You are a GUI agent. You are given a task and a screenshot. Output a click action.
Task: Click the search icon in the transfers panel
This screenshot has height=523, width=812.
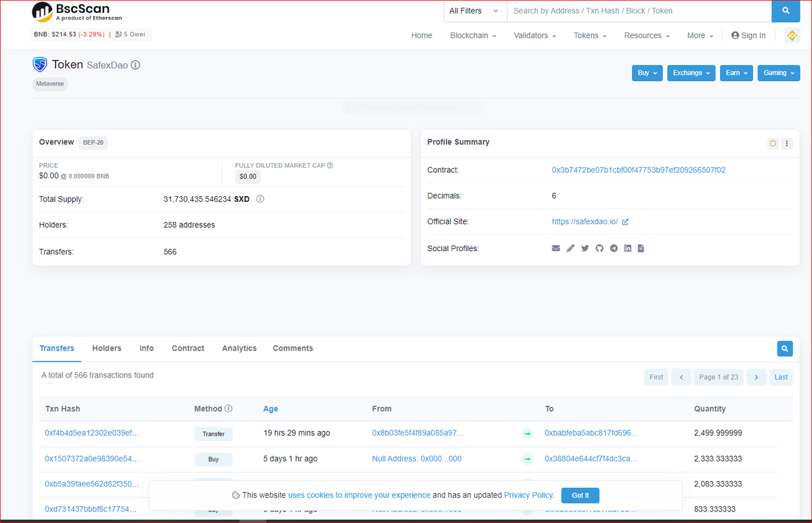coord(785,348)
